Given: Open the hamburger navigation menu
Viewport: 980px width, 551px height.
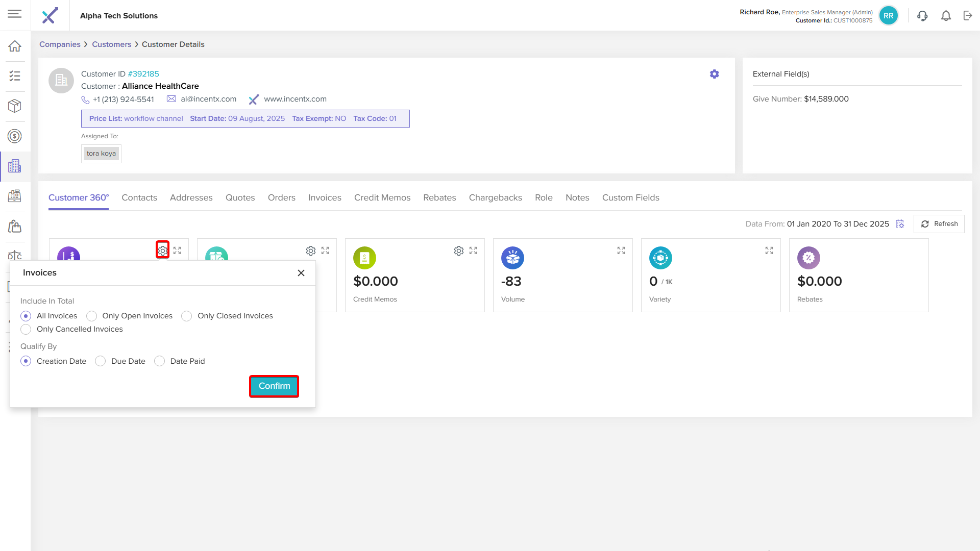Looking at the screenshot, I should 15,14.
